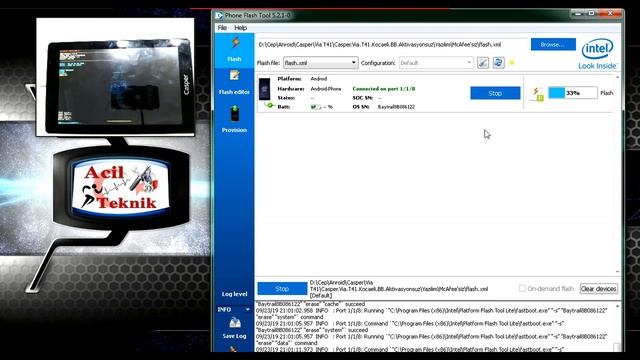Minimize the Phone Flash Tool window
The image size is (640, 360).
[x=578, y=13]
